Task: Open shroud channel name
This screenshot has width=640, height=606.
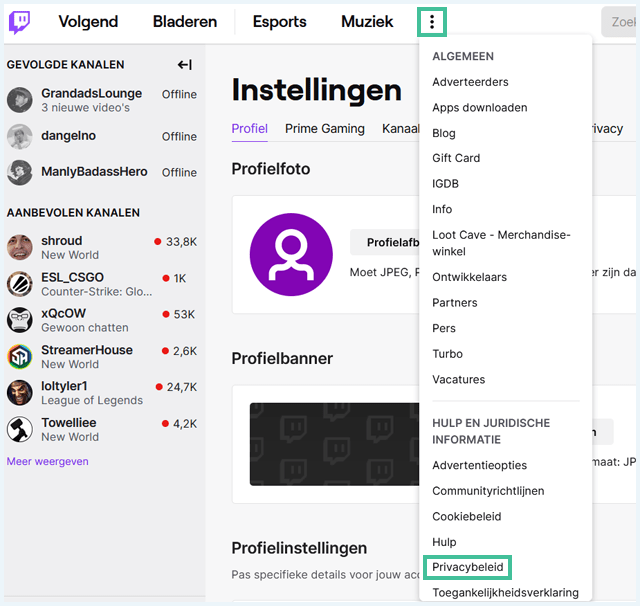Action: [x=62, y=241]
